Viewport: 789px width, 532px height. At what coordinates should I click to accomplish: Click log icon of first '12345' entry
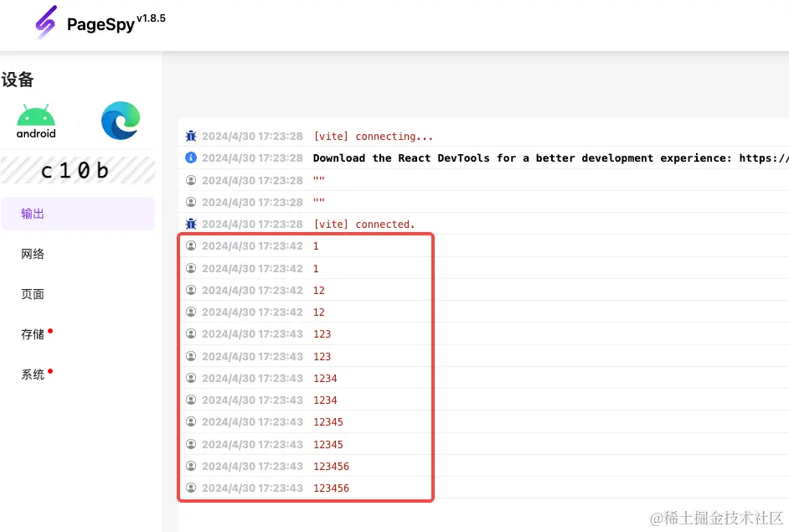191,421
